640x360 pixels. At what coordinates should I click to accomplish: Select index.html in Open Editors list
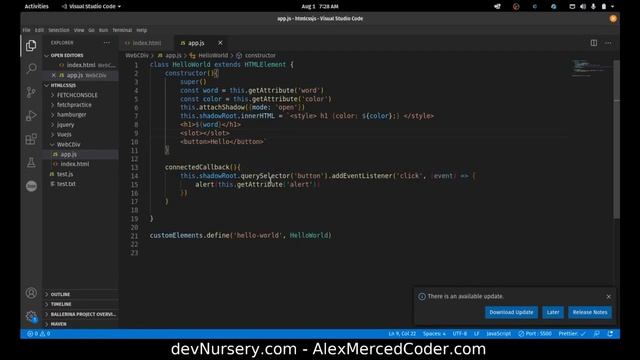click(x=81, y=65)
